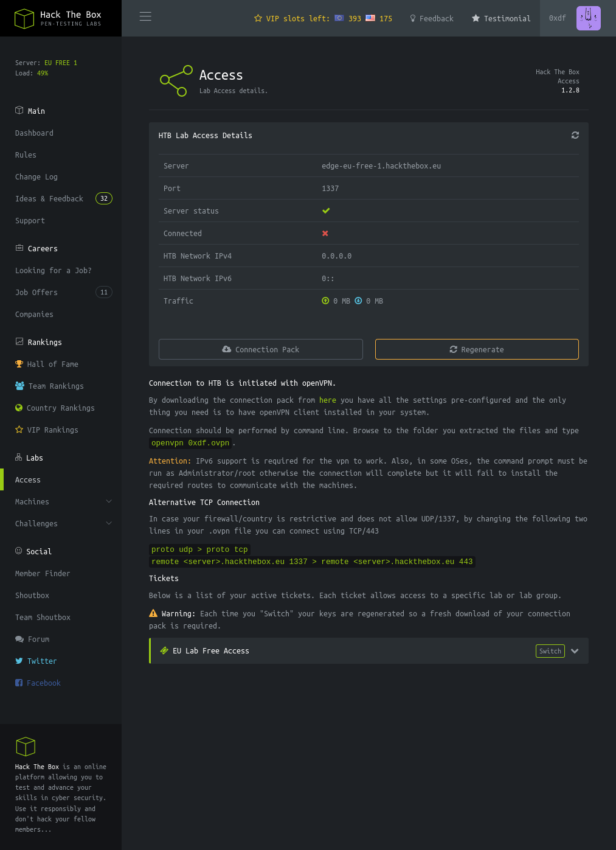Go to Hall of Fame rankings

[52, 364]
